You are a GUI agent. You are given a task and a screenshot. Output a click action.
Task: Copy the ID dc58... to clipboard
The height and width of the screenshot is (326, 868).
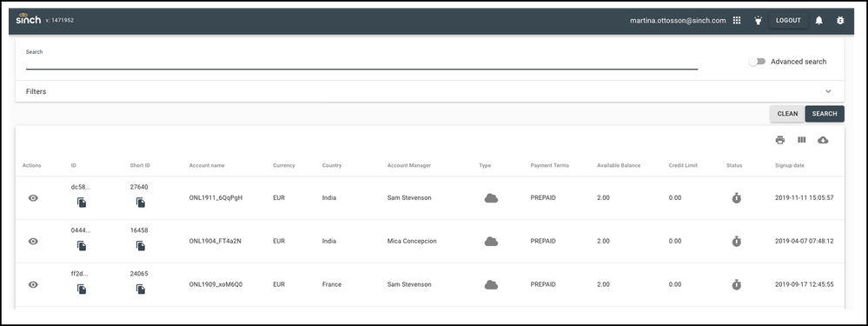click(x=82, y=203)
